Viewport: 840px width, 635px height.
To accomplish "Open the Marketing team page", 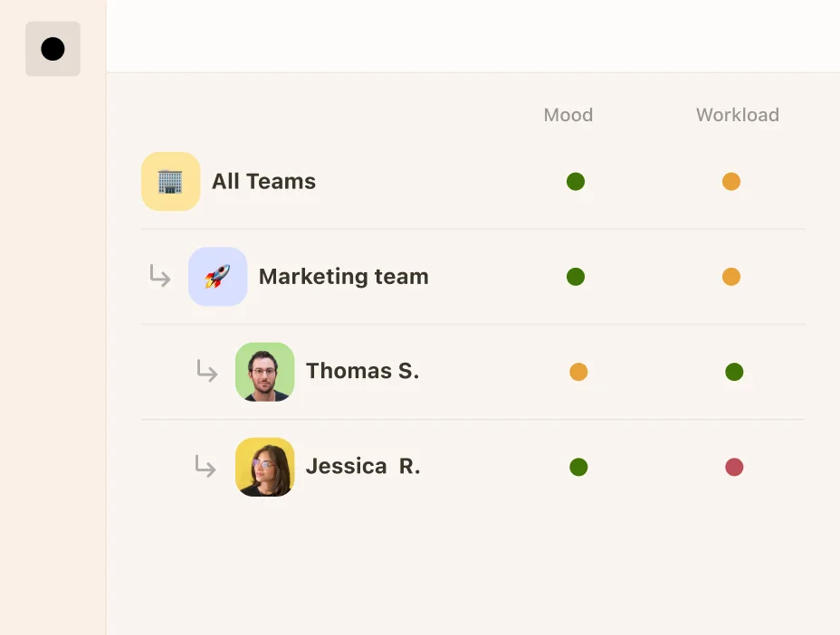I will coord(343,277).
